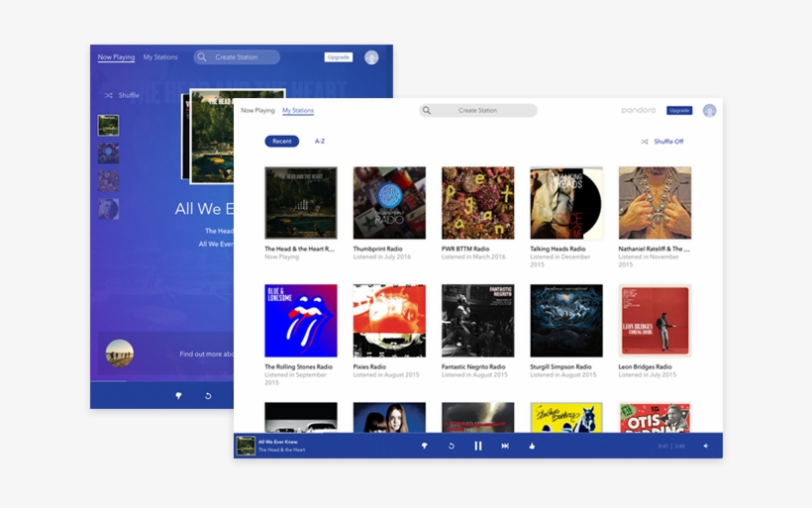This screenshot has height=508, width=812.
Task: Open the Fantastic Negrito Radio station
Action: pos(478,321)
